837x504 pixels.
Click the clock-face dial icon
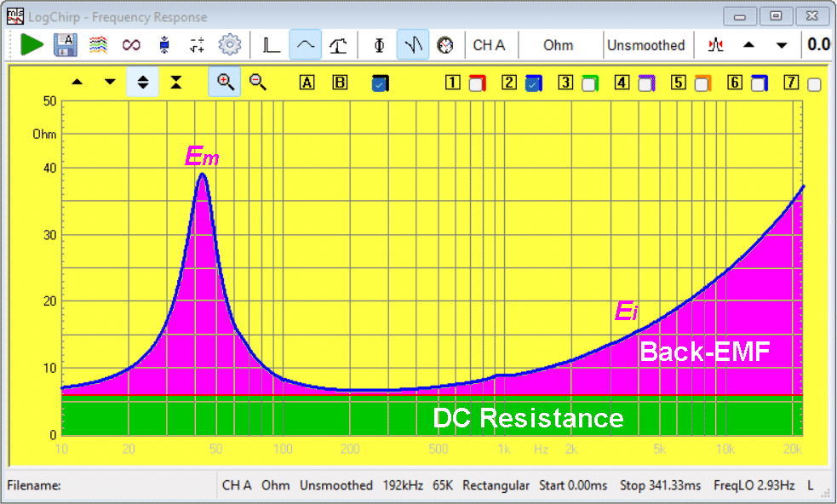(x=445, y=45)
